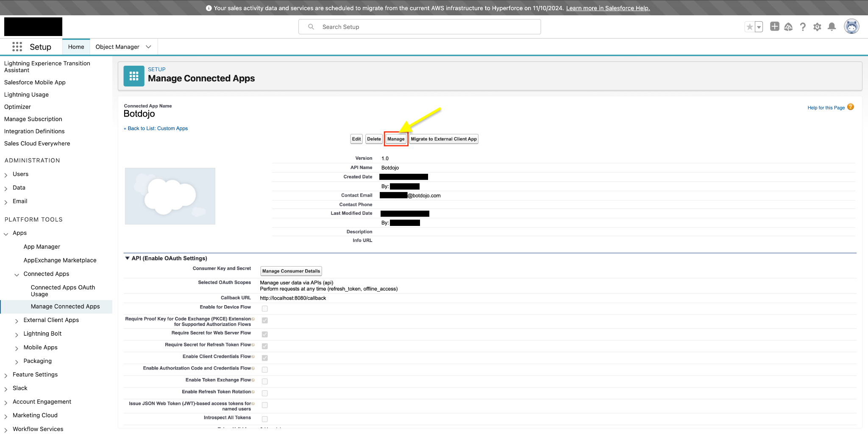Toggle the Require PKCE Extension checkbox
868x434 pixels.
(265, 320)
